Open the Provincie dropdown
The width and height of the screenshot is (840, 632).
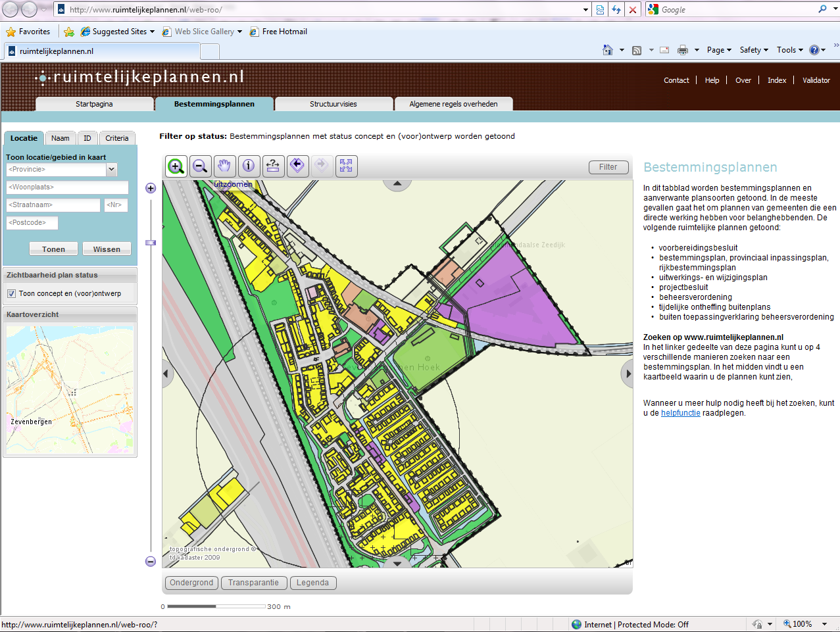pos(111,169)
